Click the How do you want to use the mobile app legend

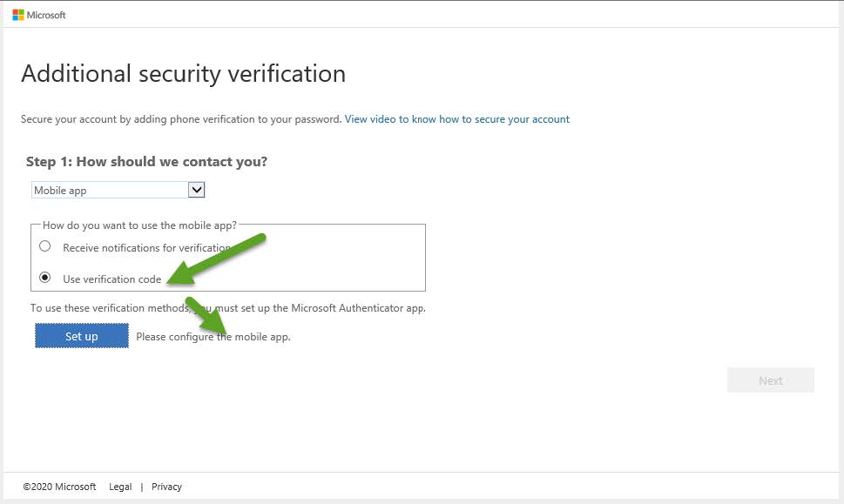[x=139, y=225]
